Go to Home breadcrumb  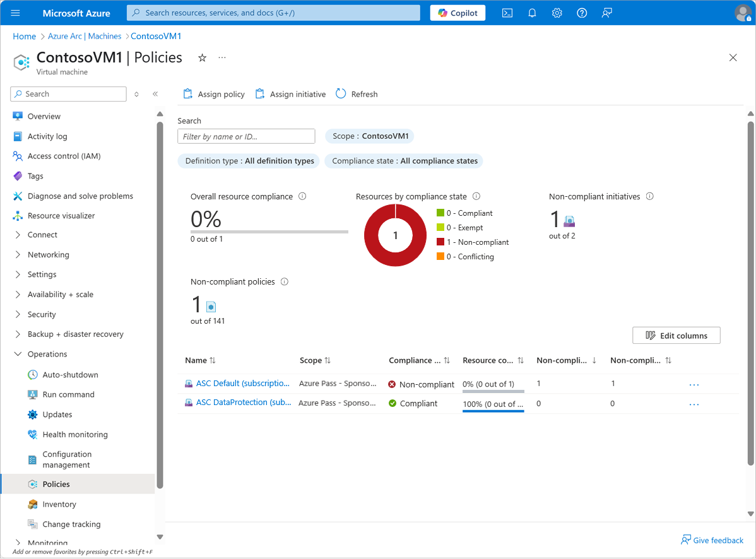(24, 36)
